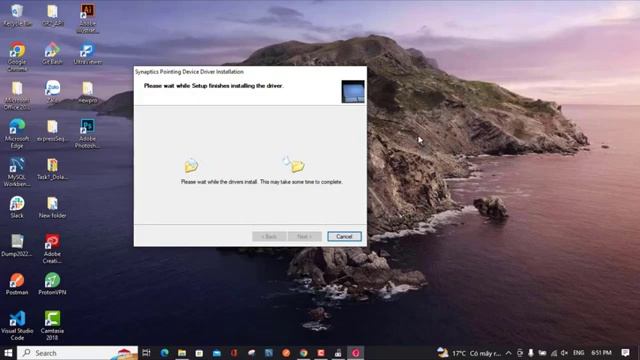The image size is (640, 360).
Task: Open the notification center icon
Action: 625,353
